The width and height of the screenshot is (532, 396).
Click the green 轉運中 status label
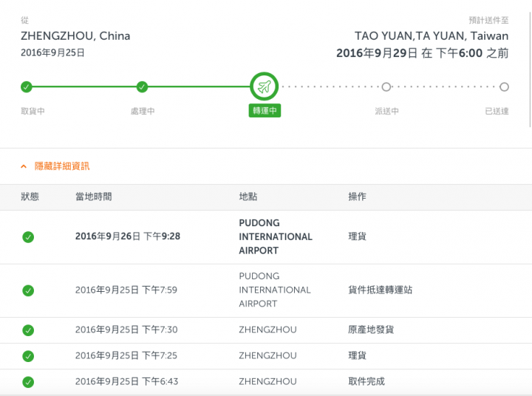tap(265, 111)
